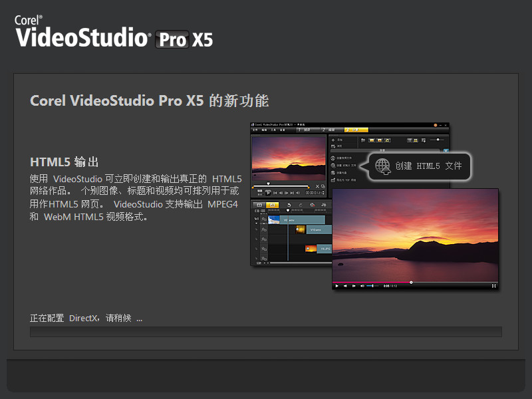The image size is (532, 399).
Task: Toggle the highlighted yellow timeline view button
Action: coord(272,205)
